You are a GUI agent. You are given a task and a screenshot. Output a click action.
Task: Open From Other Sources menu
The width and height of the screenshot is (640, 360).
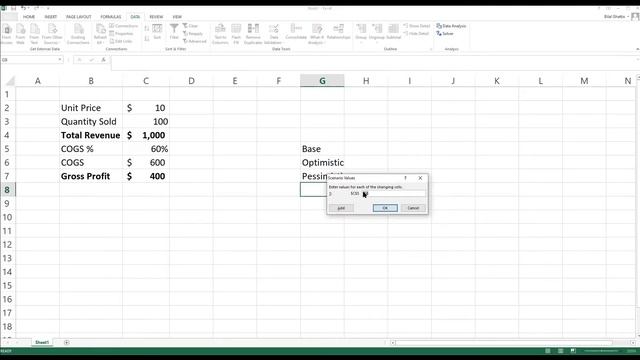coord(52,34)
